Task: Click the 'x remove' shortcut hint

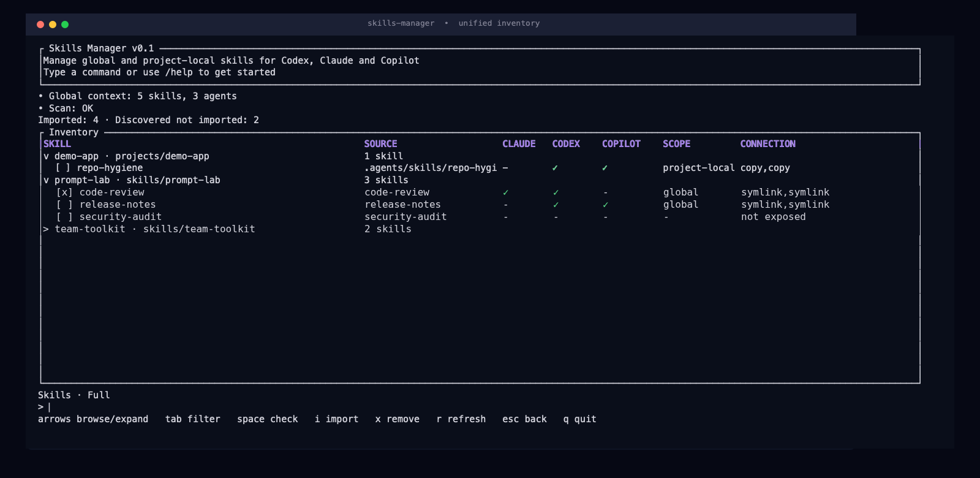Action: point(397,419)
